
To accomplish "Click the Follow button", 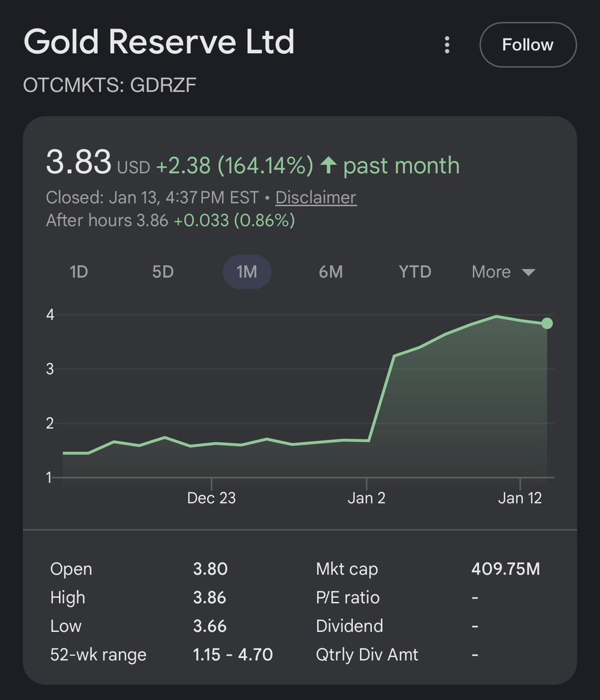I will 528,45.
